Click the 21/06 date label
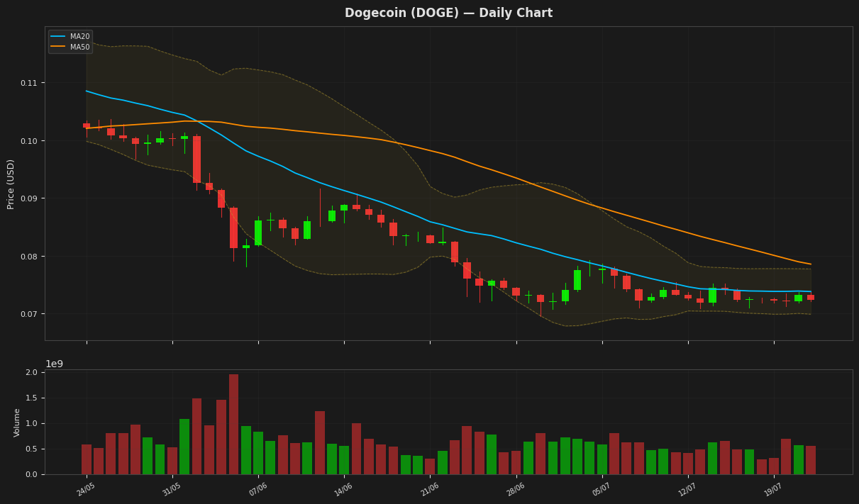The image size is (859, 504). pyautogui.click(x=429, y=489)
